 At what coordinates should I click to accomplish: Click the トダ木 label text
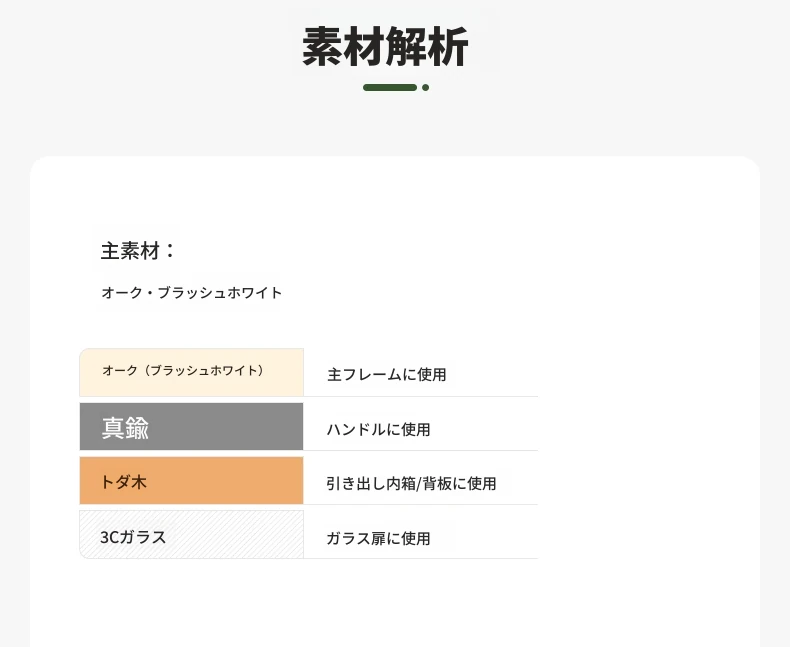pos(123,482)
